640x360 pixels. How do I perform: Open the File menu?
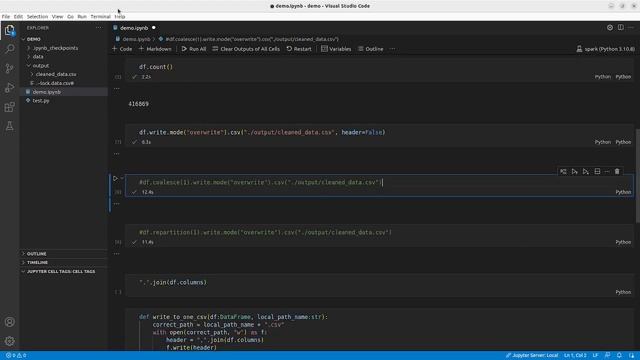coord(6,17)
